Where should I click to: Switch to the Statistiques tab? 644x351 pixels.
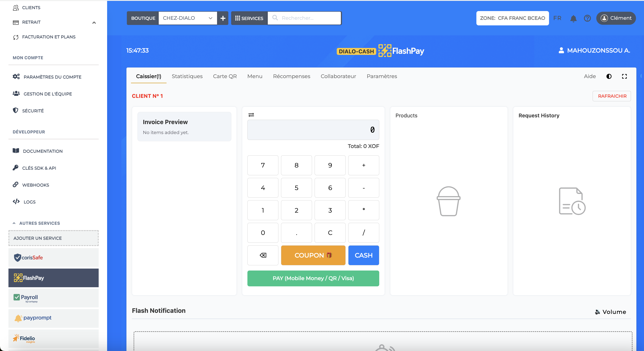click(x=187, y=76)
